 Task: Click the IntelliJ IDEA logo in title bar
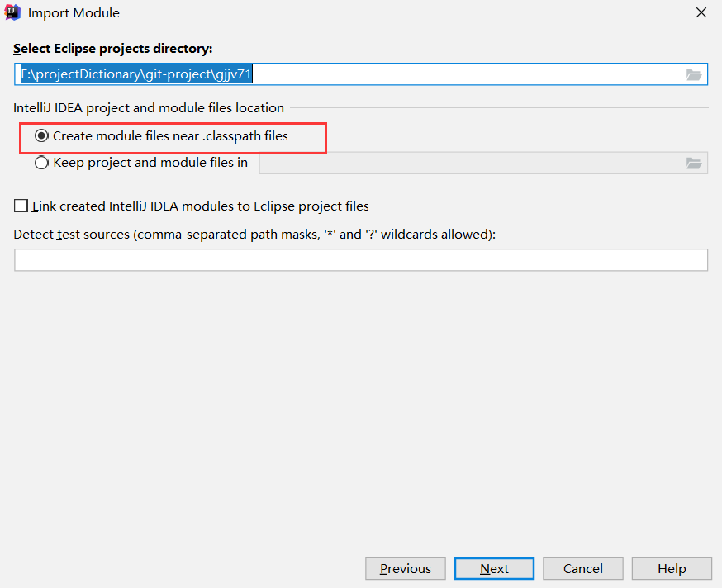(x=12, y=12)
